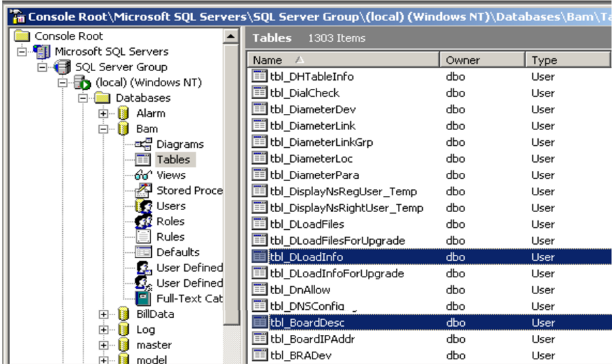Image resolution: width=612 pixels, height=364 pixels.
Task: Click the tree pane vertical scrollbar thumb
Action: 231,184
